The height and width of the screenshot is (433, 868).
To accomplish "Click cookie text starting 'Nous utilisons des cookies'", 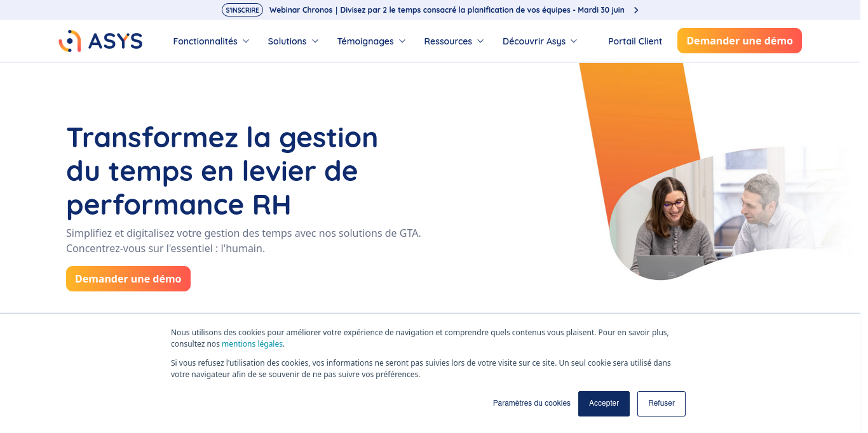I will click(x=420, y=338).
